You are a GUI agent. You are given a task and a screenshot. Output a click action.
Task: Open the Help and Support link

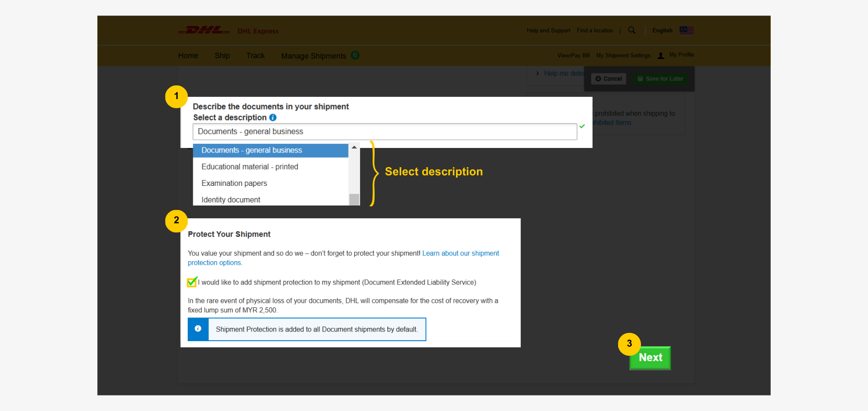(x=548, y=31)
